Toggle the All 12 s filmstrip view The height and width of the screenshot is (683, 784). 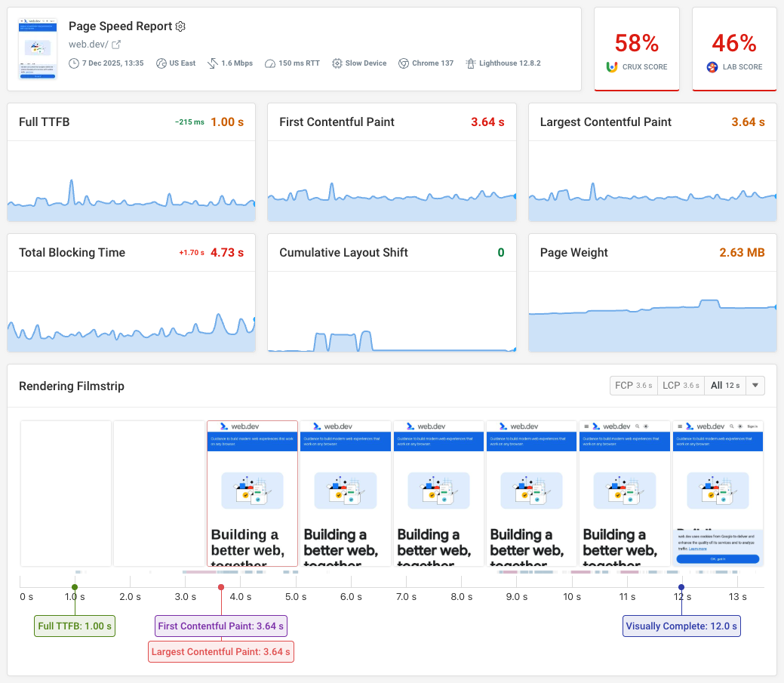[724, 385]
